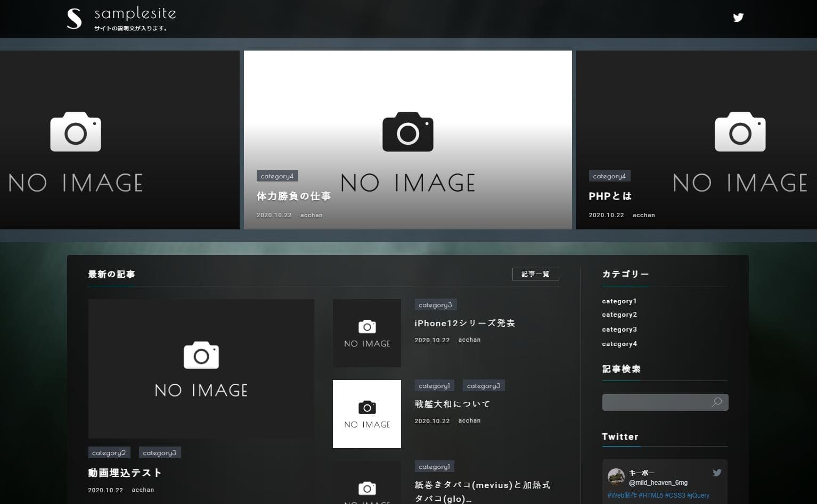
Task: Open the 紙巻きタバコ(mevius) article title
Action: pos(483,492)
